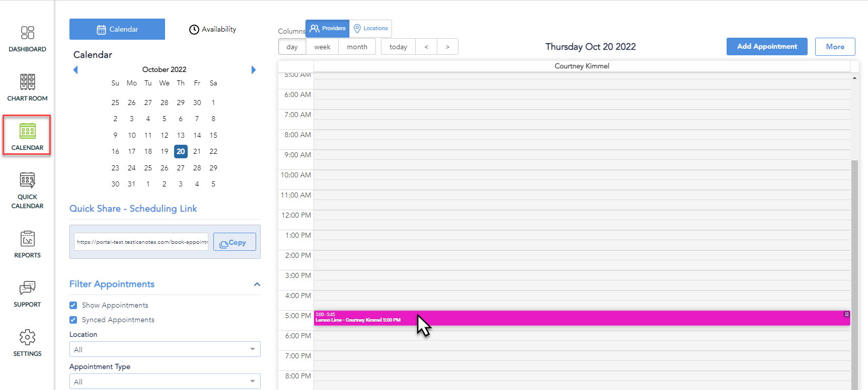Switch columns to Locations
This screenshot has width=868, height=390.
[x=371, y=29]
